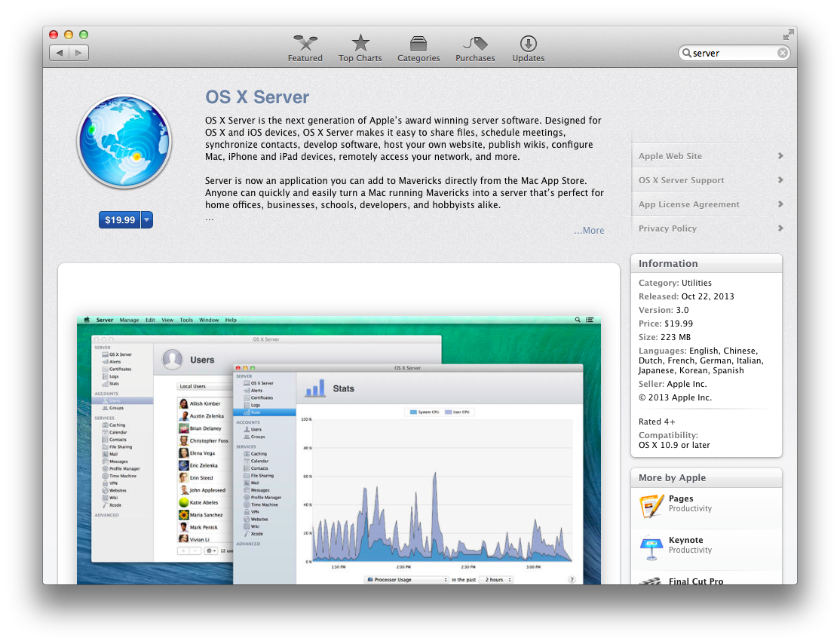Select Profile Manager in Stats window sidebar
Image resolution: width=840 pixels, height=644 pixels.
265,497
